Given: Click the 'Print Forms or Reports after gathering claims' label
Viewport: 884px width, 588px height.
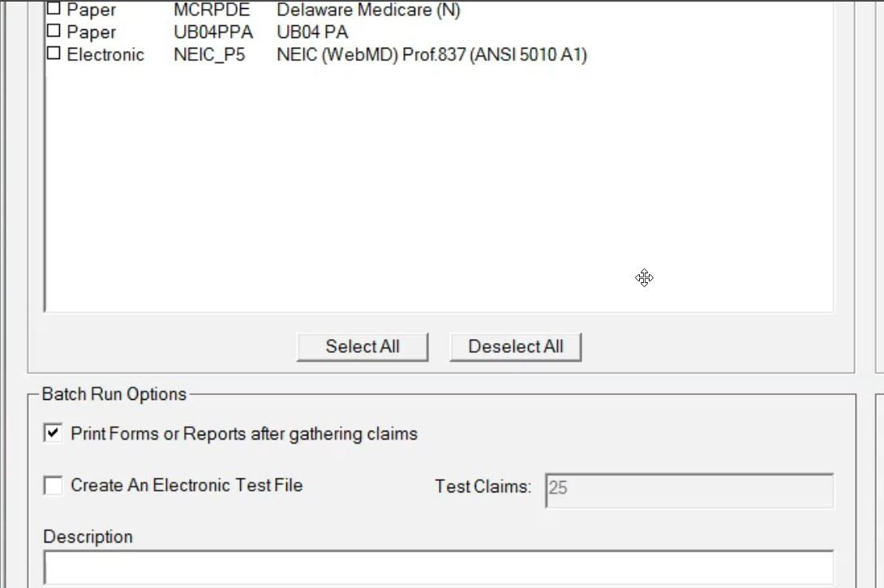Looking at the screenshot, I should click(244, 434).
